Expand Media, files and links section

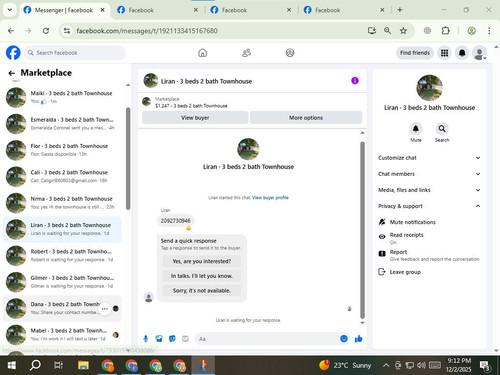coord(429,190)
